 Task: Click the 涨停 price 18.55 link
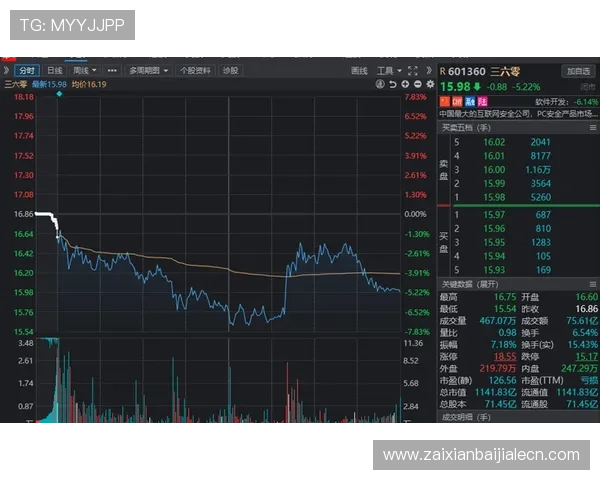(504, 355)
